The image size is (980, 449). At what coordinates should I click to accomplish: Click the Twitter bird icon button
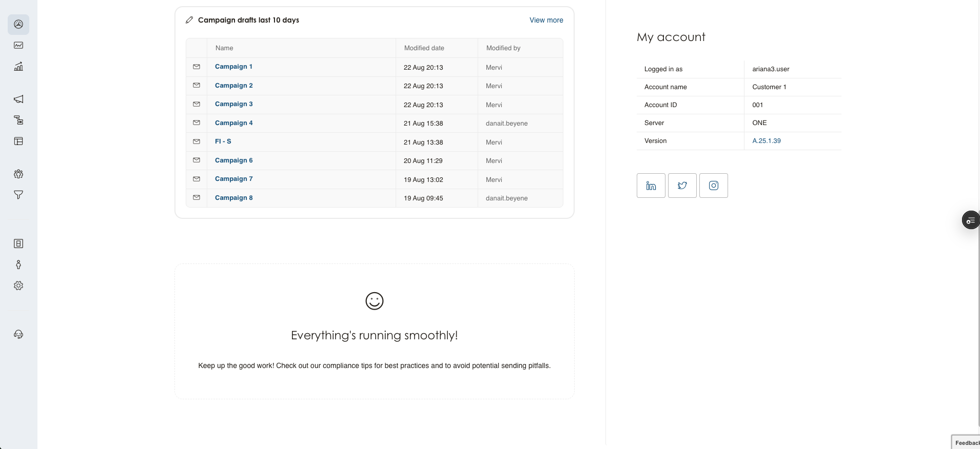[682, 186]
